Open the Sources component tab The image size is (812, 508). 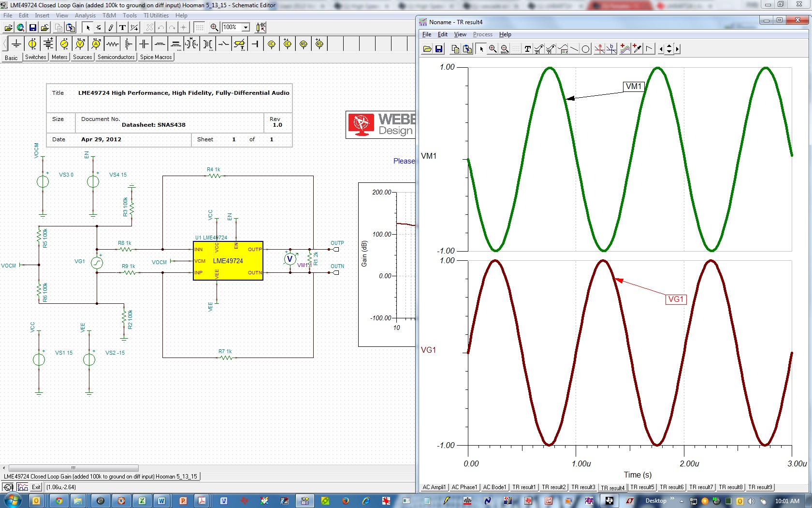[x=82, y=57]
